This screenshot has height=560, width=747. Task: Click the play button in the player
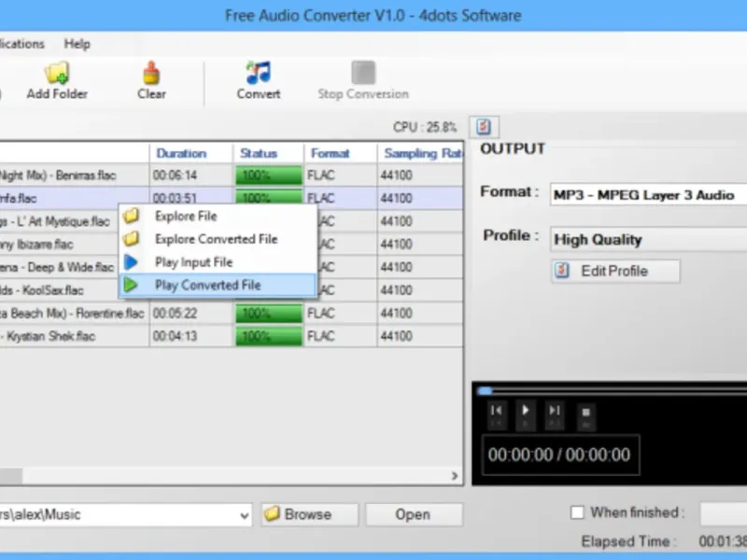coord(526,414)
